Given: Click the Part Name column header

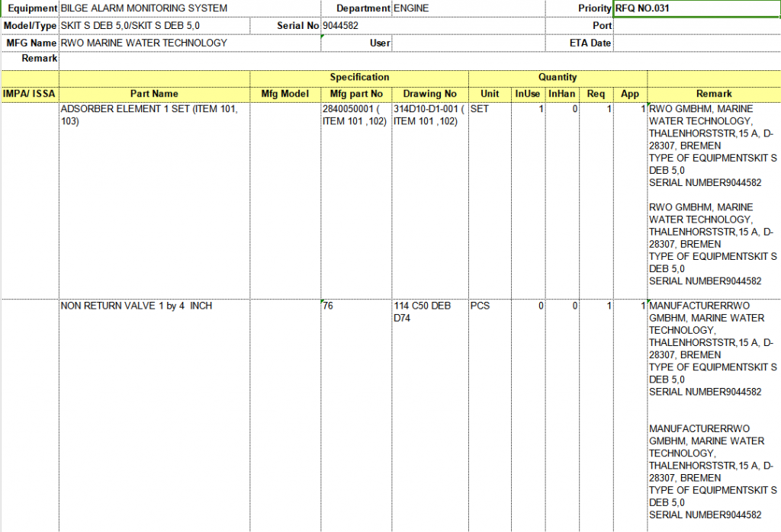Looking at the screenshot, I should click(154, 94).
